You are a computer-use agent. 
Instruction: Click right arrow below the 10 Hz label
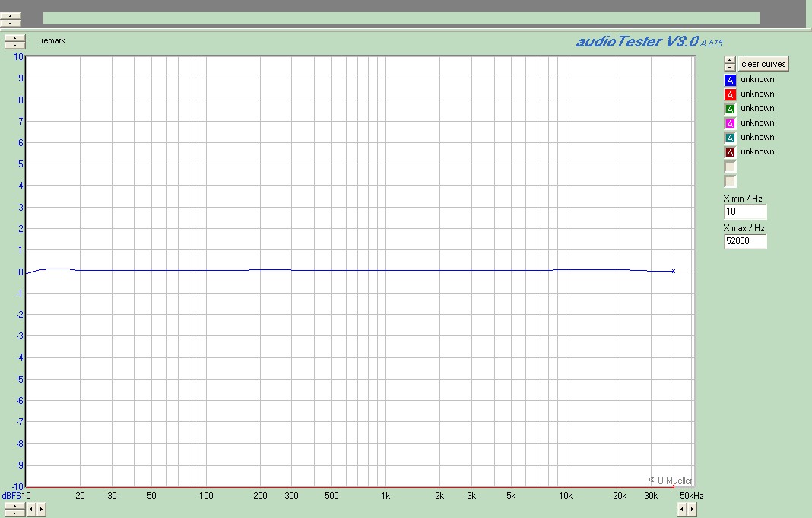point(41,510)
